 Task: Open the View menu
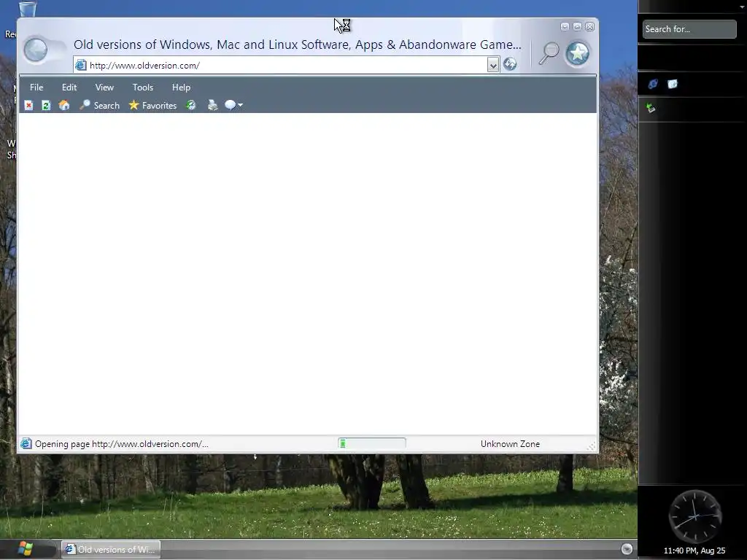coord(104,87)
